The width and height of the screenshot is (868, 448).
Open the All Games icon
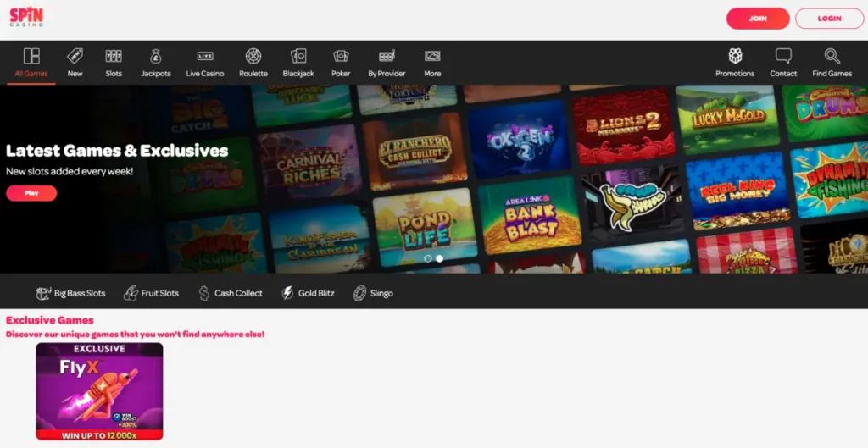tap(31, 56)
